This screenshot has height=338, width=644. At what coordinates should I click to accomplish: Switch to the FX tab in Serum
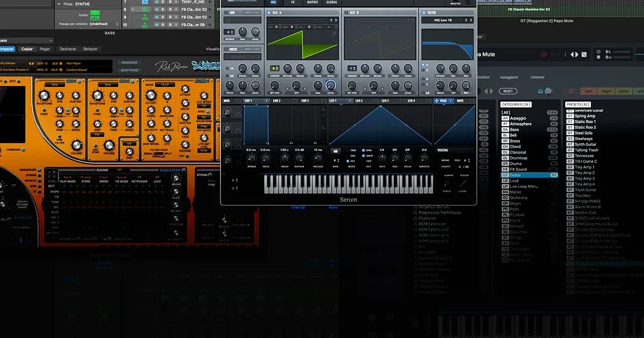click(x=292, y=2)
